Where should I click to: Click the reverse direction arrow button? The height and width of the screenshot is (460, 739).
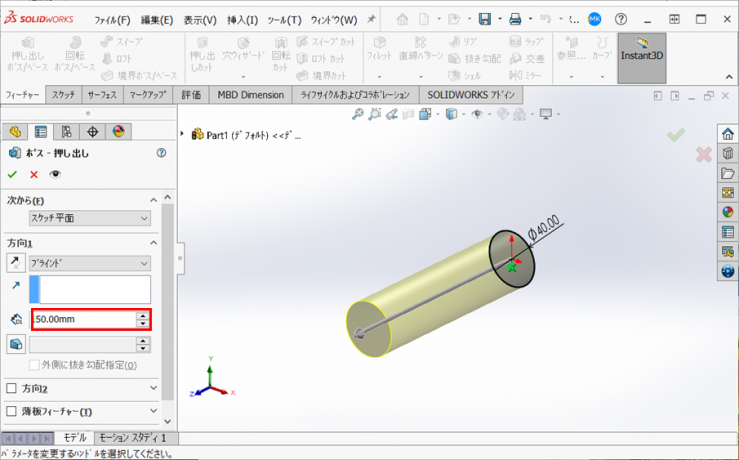coord(15,262)
